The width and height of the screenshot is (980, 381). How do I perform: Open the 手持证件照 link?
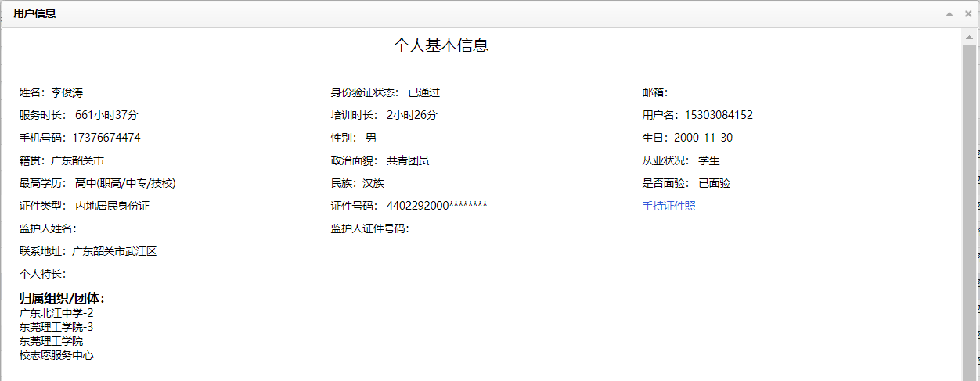pyautogui.click(x=668, y=206)
